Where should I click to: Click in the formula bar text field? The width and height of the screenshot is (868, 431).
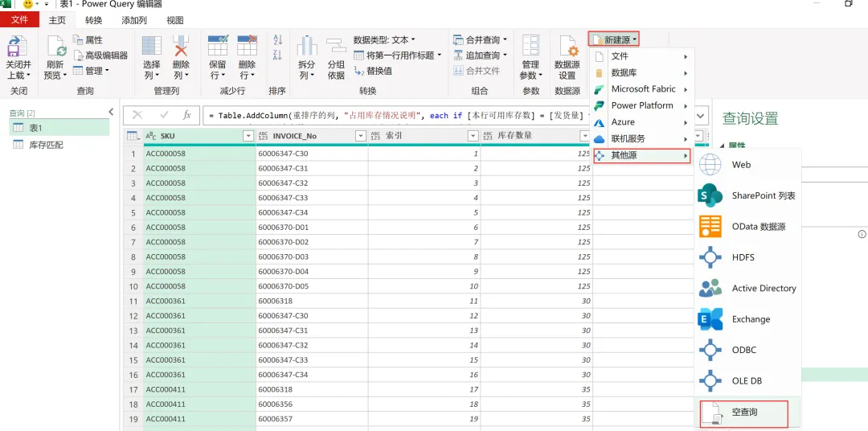click(x=448, y=116)
